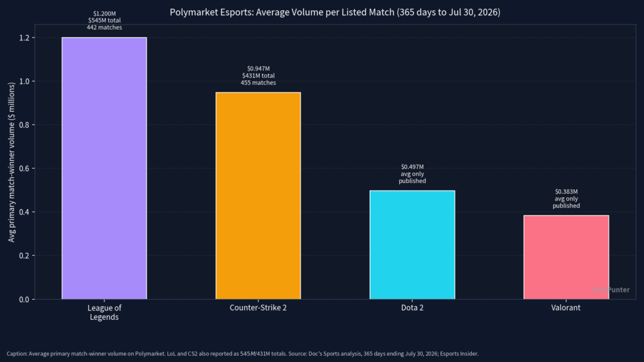Click the purple League of Legends bar
The height and width of the screenshot is (362, 644).
(104, 168)
